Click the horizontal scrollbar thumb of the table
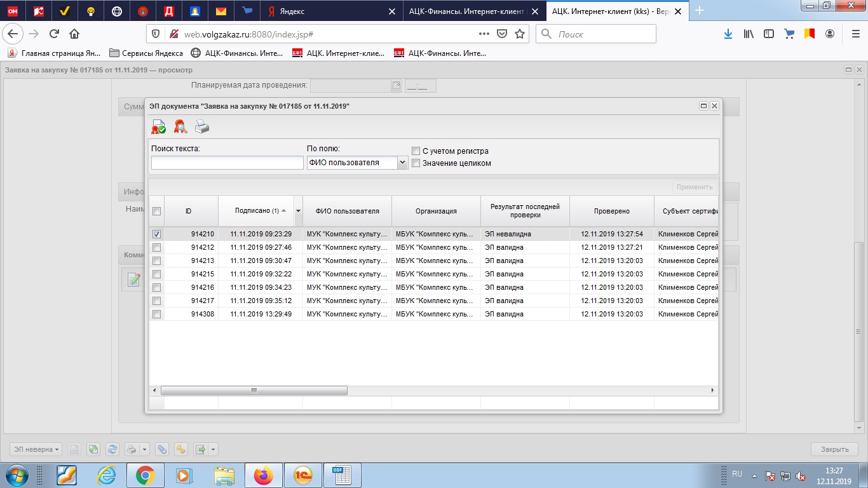 (254, 390)
